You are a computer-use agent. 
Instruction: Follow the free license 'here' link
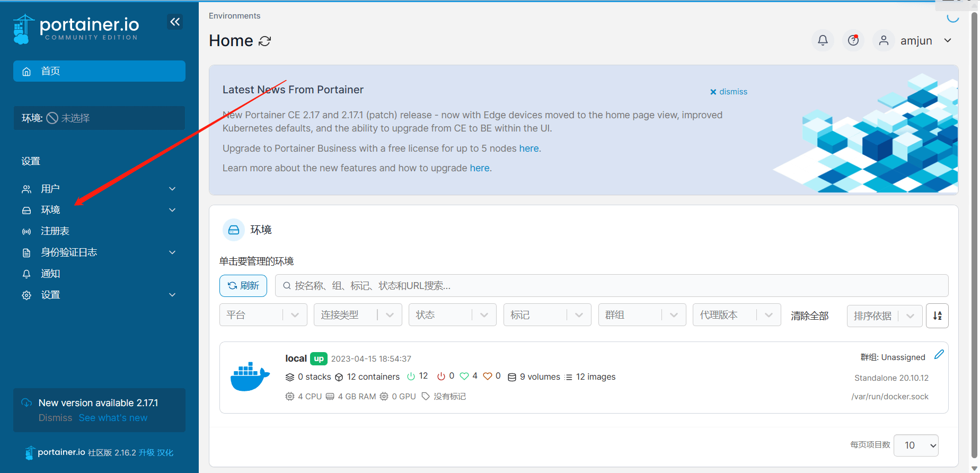click(x=529, y=148)
